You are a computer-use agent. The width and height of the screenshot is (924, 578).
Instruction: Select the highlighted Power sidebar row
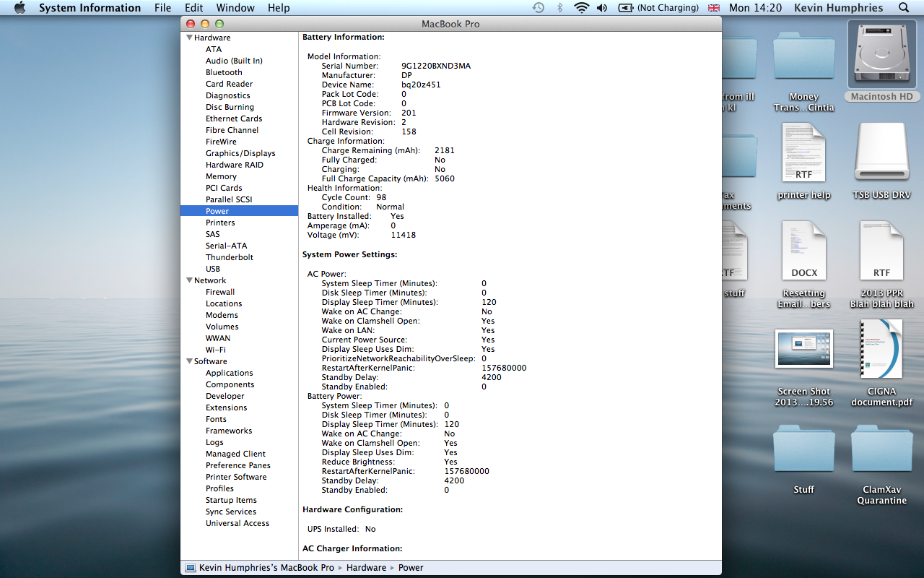(239, 211)
